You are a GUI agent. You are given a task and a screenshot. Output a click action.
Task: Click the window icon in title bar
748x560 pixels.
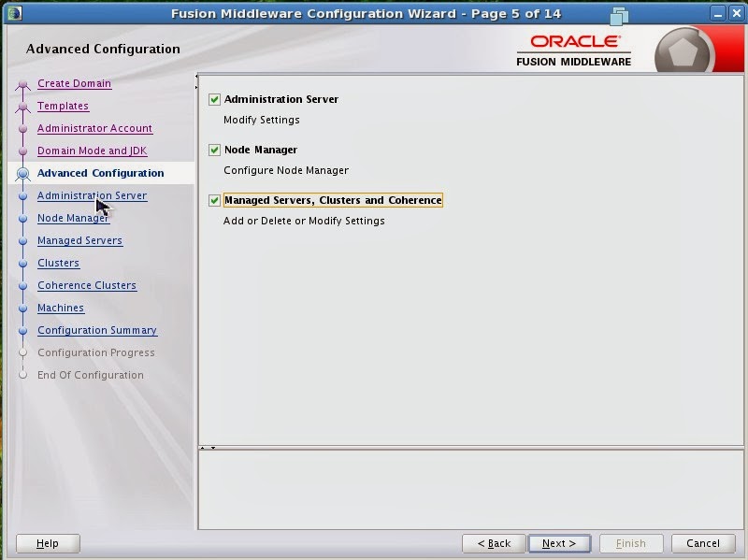[14, 13]
